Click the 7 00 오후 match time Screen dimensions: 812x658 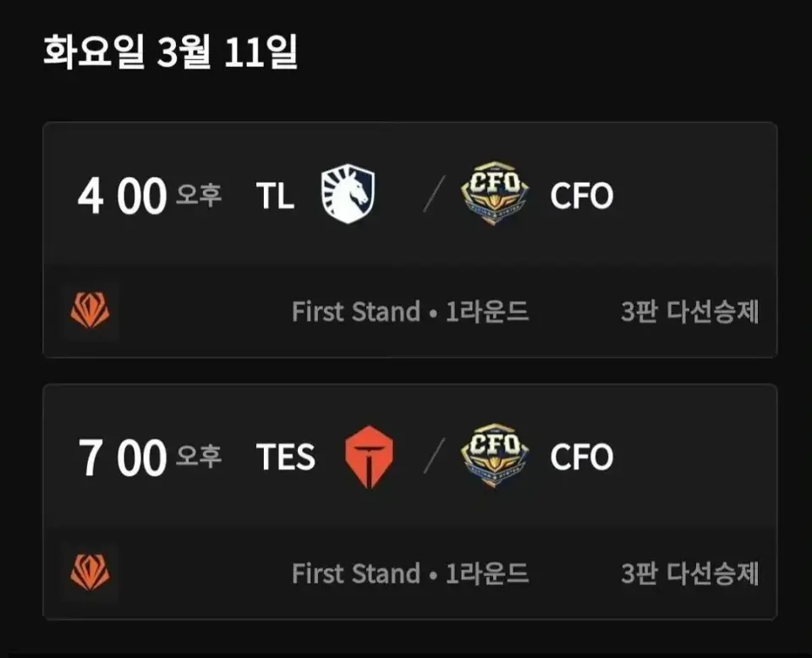click(150, 457)
